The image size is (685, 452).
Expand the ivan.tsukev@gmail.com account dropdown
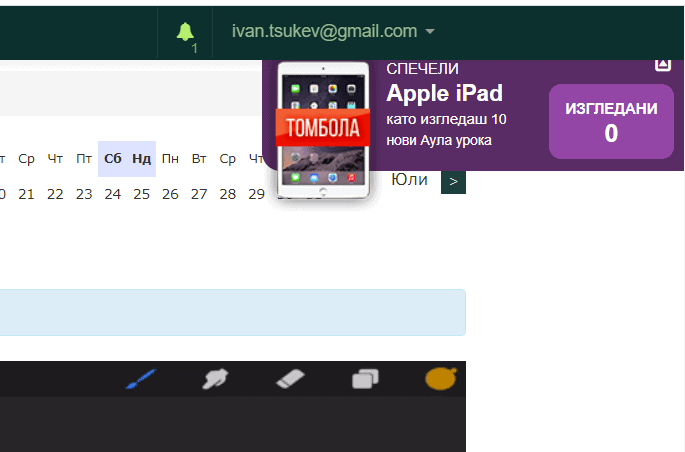[333, 31]
